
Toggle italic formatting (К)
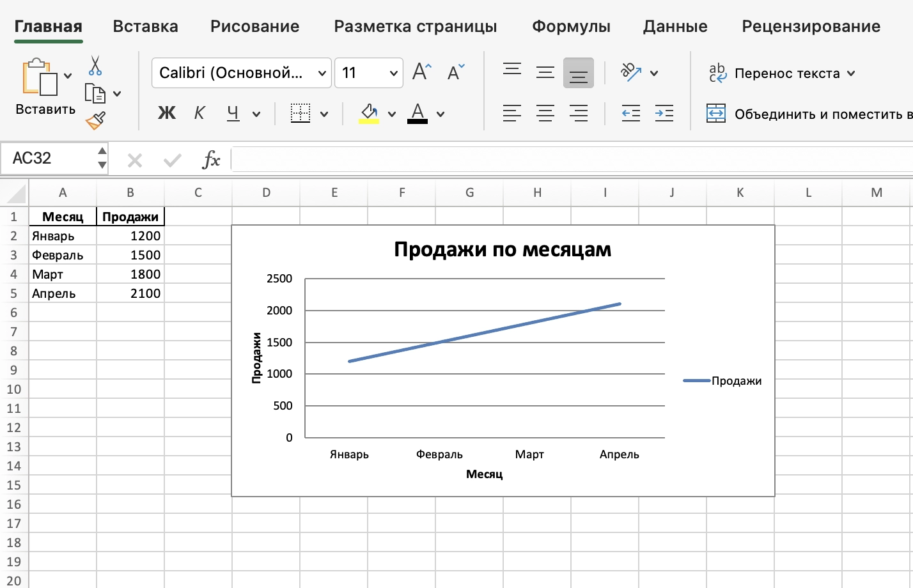click(x=199, y=114)
